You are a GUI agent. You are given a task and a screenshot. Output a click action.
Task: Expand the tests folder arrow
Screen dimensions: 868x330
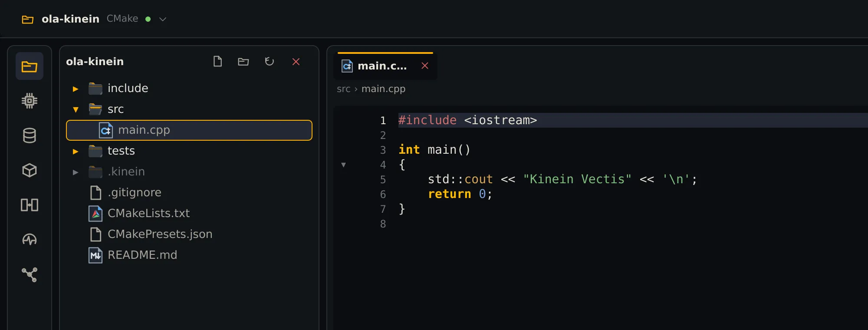(76, 151)
